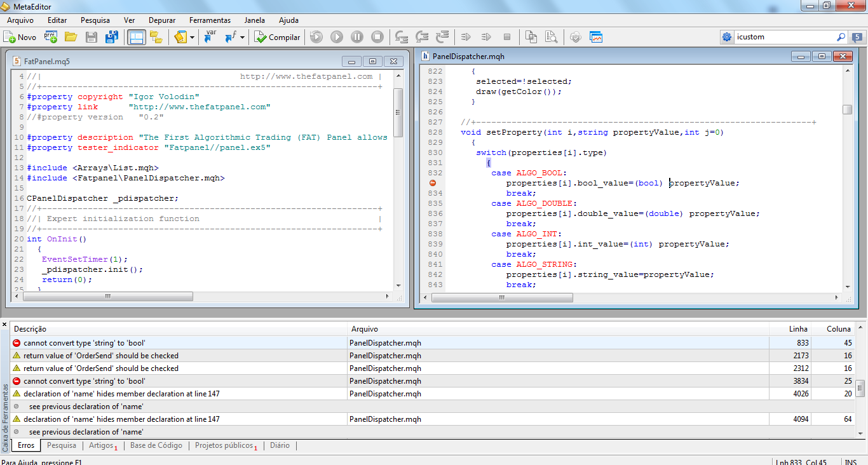Open the Depurar menu
This screenshot has height=465, width=868.
162,20
